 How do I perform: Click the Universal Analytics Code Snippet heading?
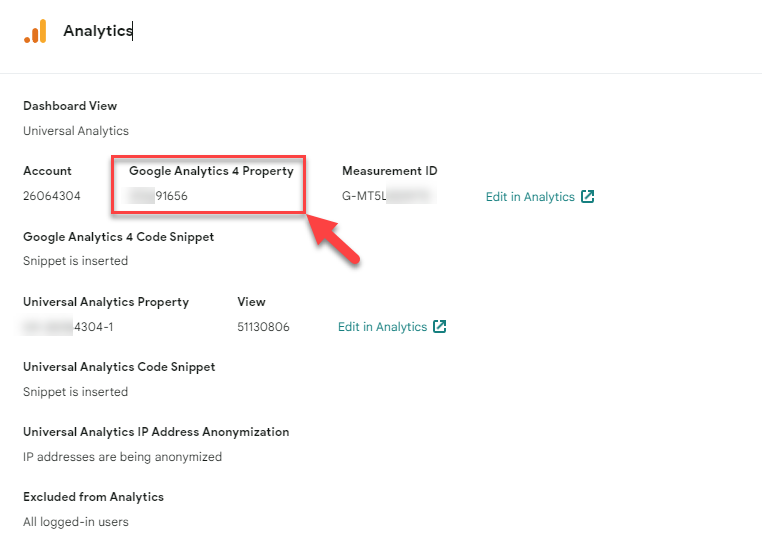point(119,367)
